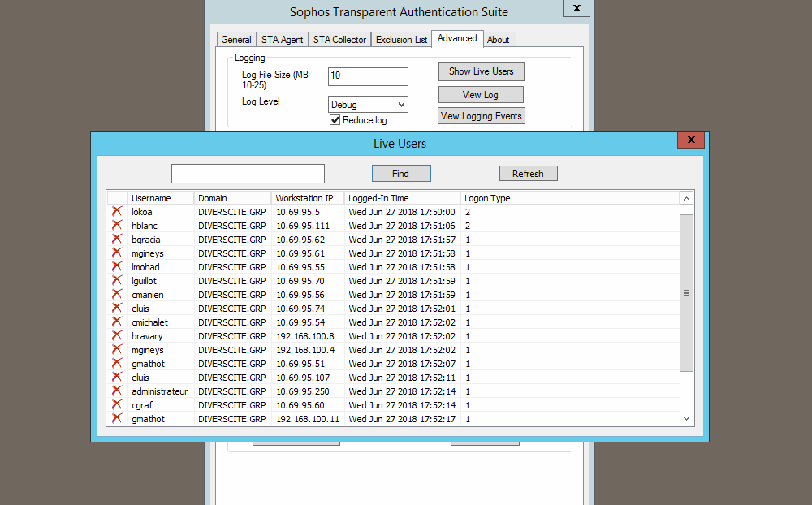
Task: Select the bravary username cell
Action: 147,336
